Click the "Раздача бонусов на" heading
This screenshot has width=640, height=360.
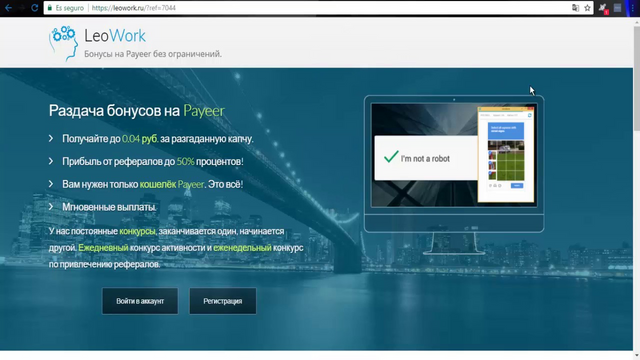[x=114, y=111]
